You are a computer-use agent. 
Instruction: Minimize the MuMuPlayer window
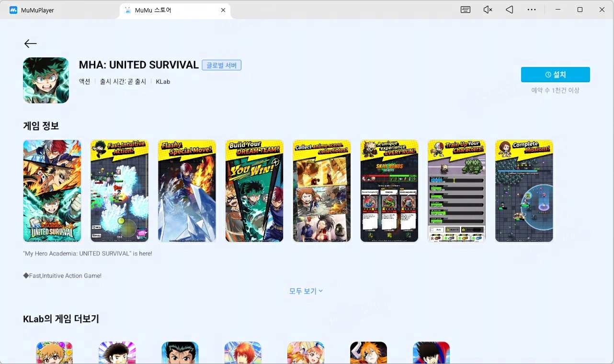click(x=557, y=10)
